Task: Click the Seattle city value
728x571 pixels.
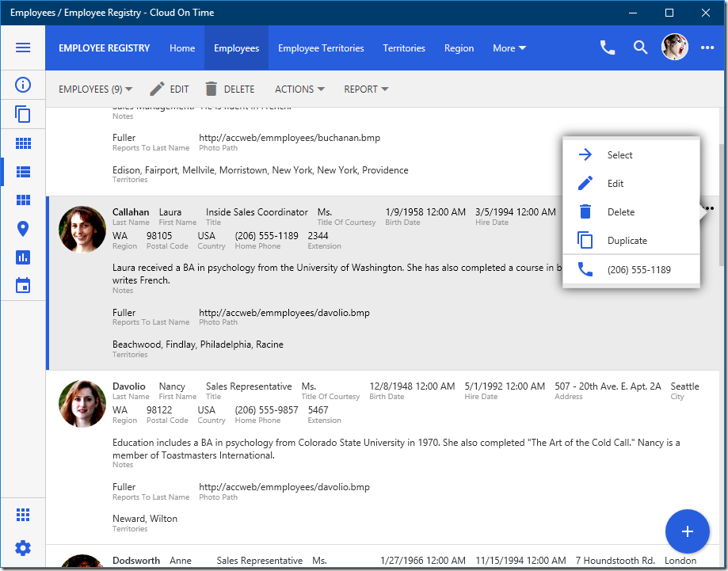Action: point(684,386)
